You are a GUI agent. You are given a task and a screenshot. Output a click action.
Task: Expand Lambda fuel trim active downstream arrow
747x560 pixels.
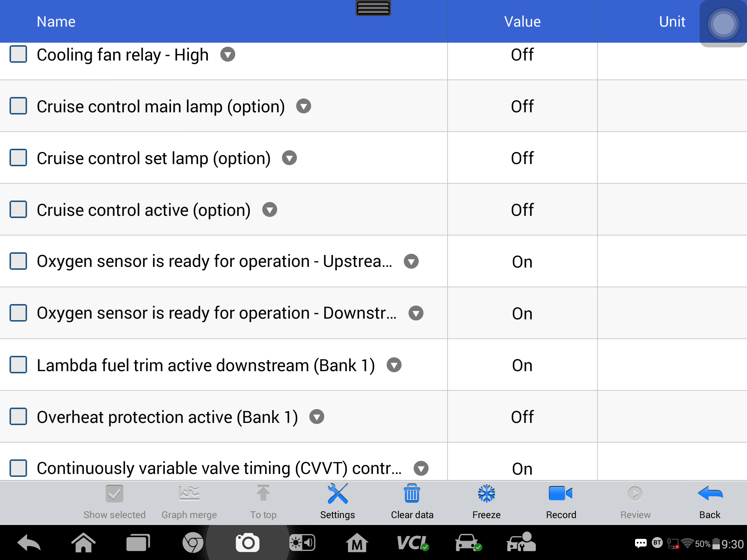[x=394, y=365]
